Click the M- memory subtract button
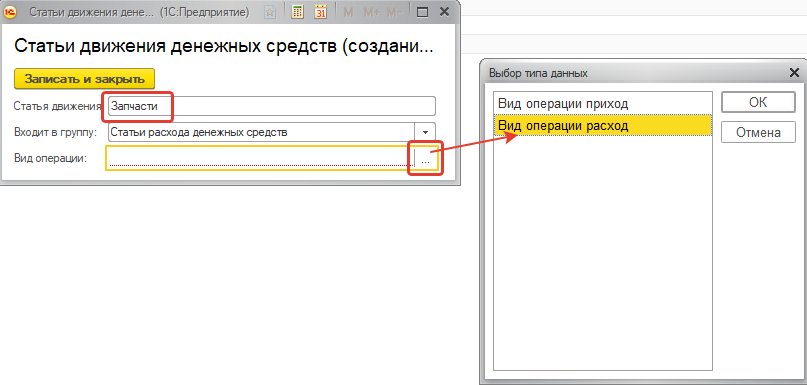807x385 pixels. pyautogui.click(x=395, y=12)
